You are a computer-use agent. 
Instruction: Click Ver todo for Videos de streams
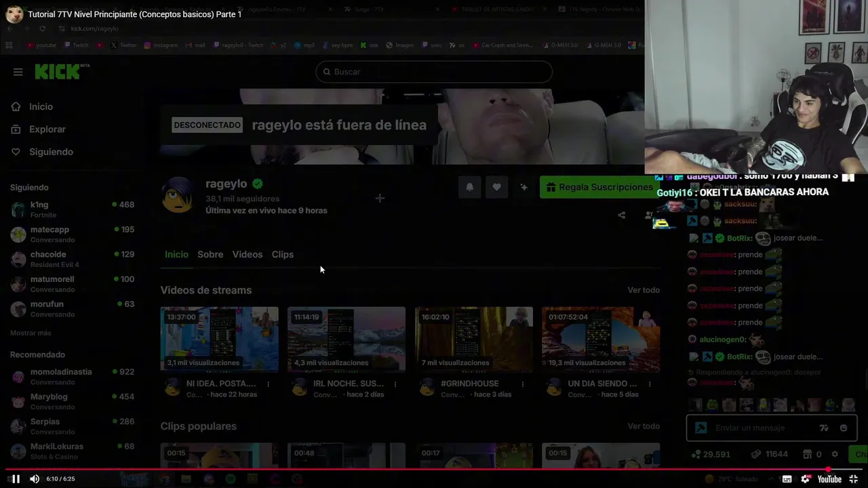coord(644,290)
